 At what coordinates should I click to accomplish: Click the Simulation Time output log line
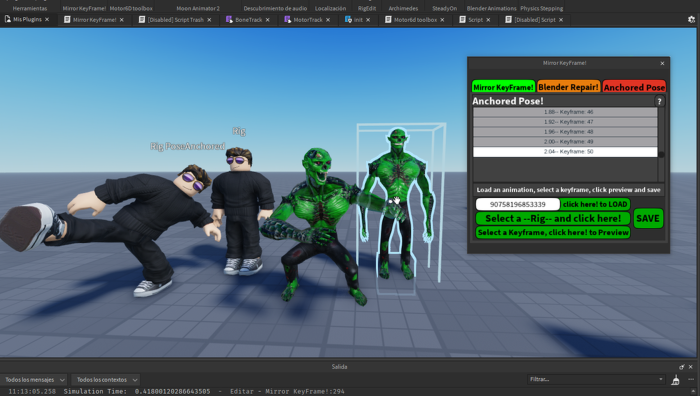click(x=176, y=392)
